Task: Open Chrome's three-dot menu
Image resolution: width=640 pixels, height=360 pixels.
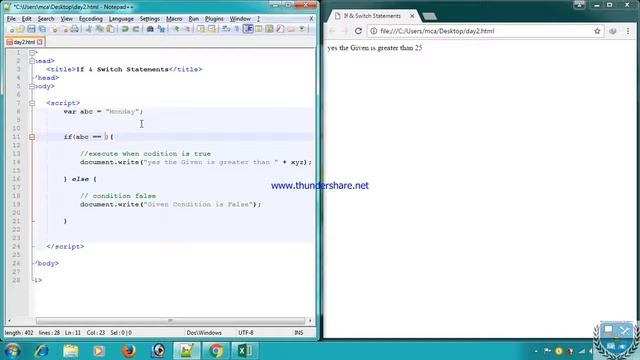Action: [628, 31]
